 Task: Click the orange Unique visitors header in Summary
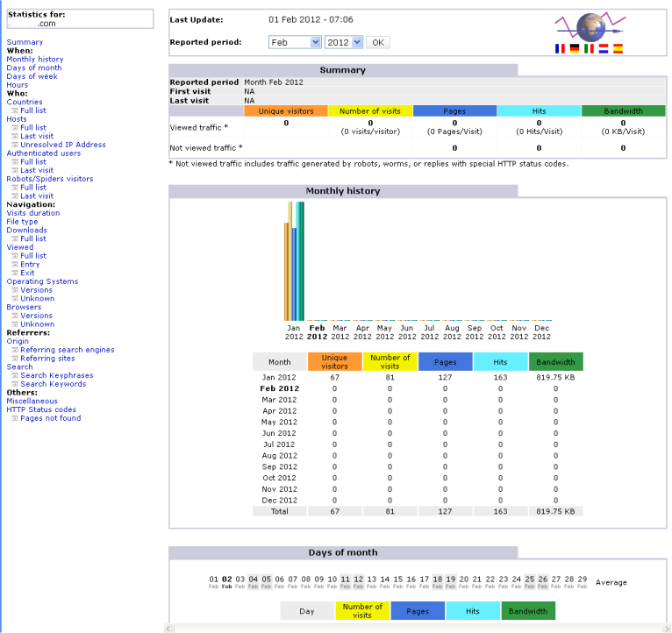(x=286, y=111)
